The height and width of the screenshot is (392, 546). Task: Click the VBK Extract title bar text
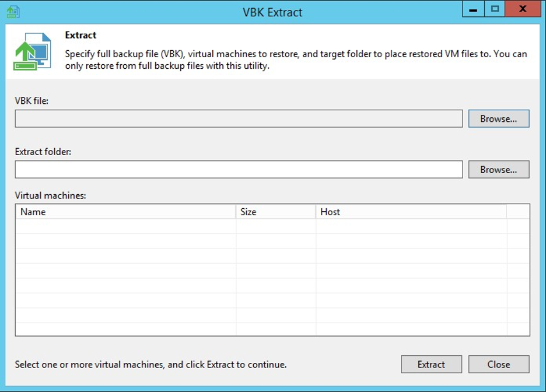coord(272,12)
